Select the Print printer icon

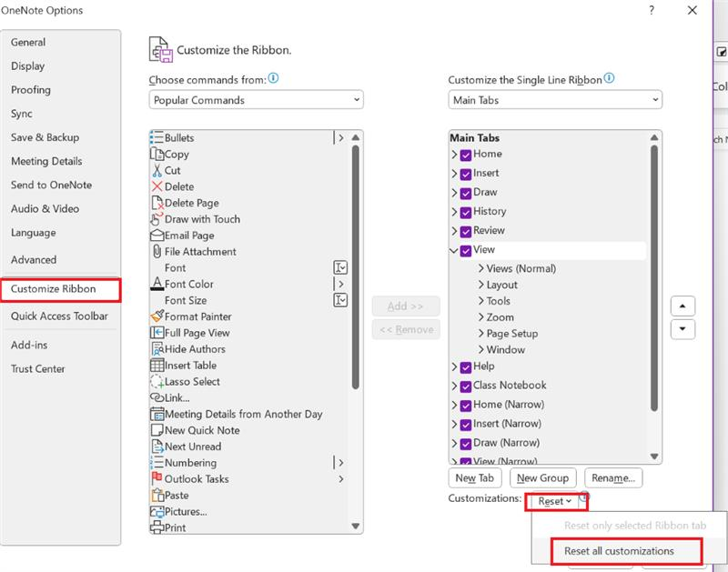pos(157,527)
